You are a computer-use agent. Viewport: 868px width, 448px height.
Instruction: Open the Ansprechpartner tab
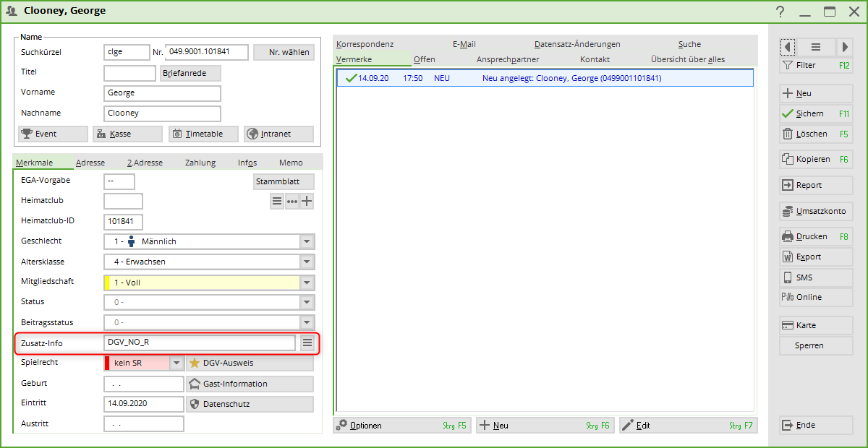(508, 59)
